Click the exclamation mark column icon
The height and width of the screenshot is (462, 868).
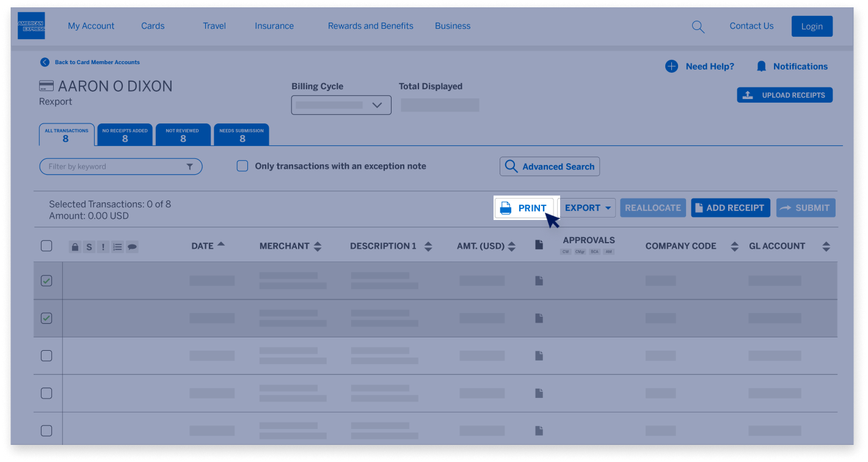pyautogui.click(x=103, y=246)
